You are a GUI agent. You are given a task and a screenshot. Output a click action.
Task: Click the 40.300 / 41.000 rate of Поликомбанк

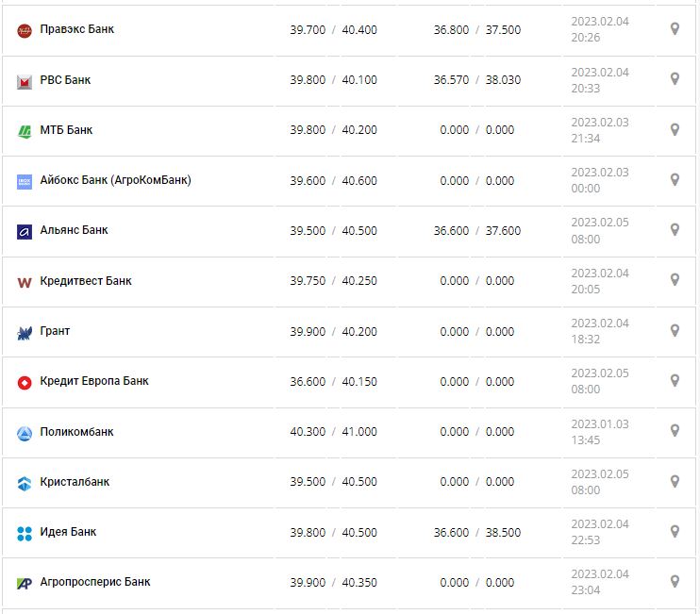click(333, 432)
